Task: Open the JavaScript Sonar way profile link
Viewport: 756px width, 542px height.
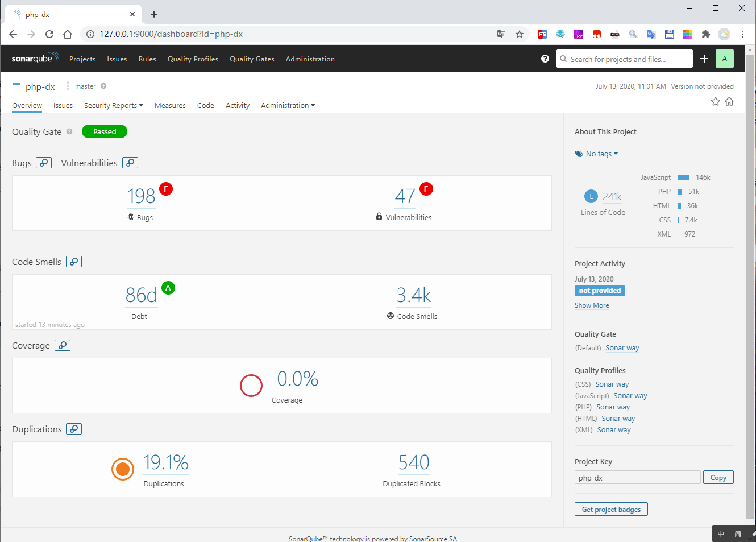Action: coord(630,396)
